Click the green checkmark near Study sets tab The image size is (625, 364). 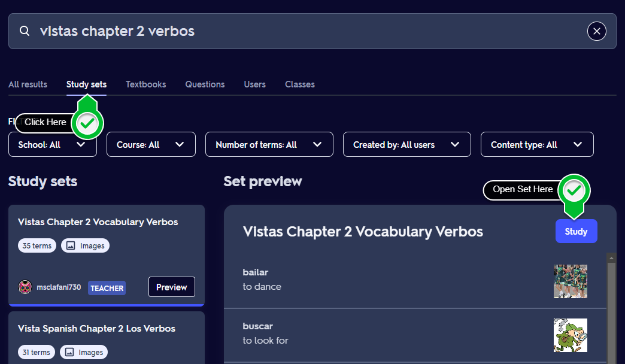point(87,124)
